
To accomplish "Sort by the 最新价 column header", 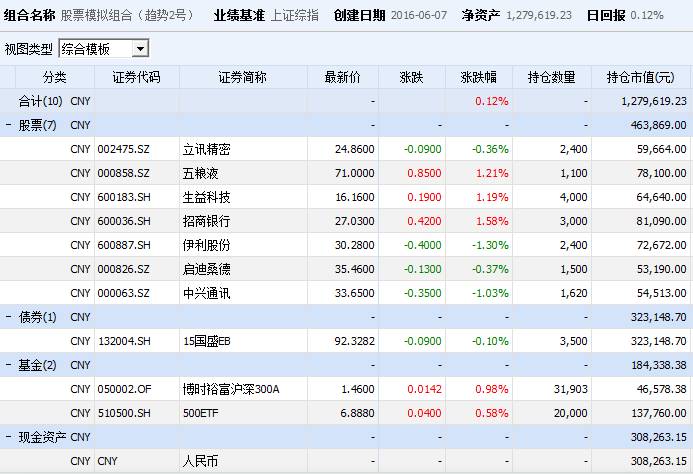I will click(x=341, y=77).
